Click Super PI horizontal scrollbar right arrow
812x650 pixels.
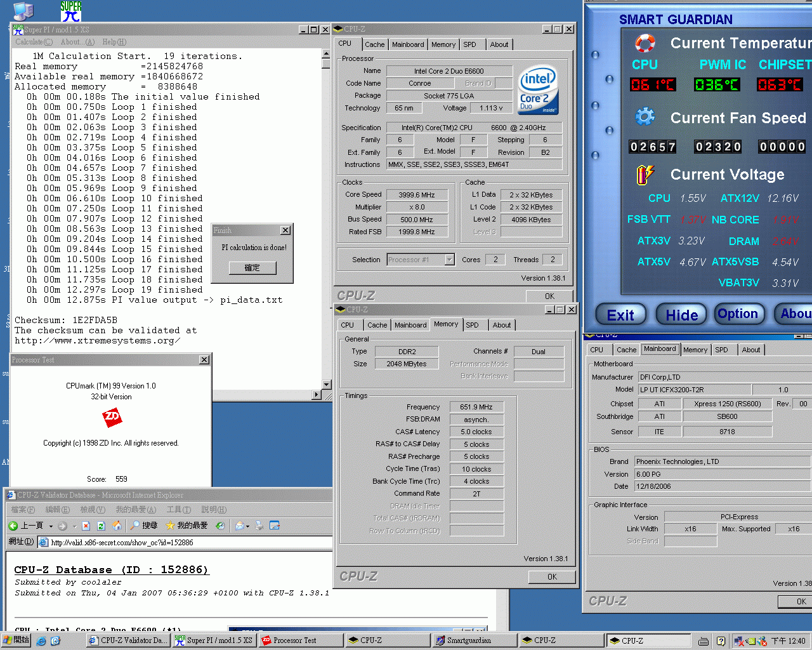point(317,395)
